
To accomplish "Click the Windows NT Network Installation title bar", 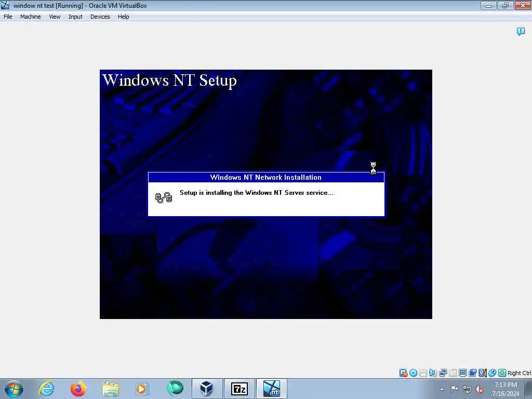I will [x=266, y=177].
